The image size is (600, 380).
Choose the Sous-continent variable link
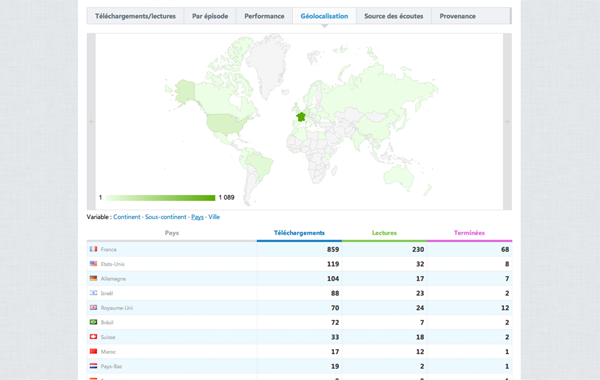(x=166, y=217)
